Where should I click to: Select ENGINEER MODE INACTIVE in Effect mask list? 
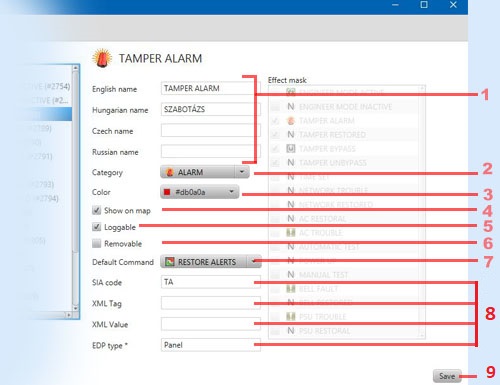[x=345, y=107]
